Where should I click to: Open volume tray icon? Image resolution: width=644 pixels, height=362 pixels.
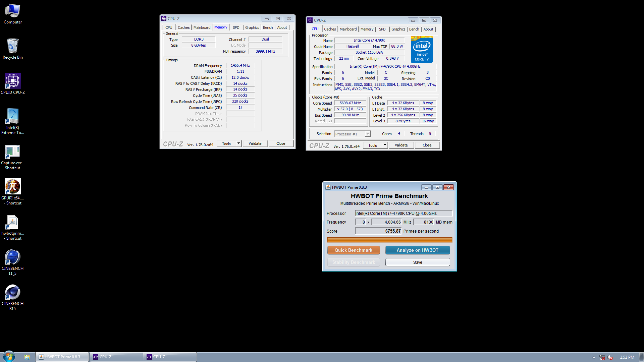[610, 357]
